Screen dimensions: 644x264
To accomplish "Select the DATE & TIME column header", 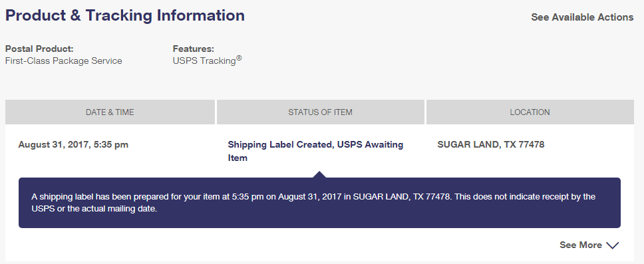I will 110,112.
